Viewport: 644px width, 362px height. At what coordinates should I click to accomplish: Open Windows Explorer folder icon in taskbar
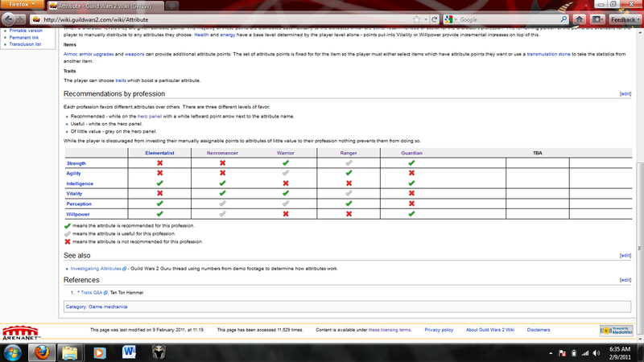point(70,352)
